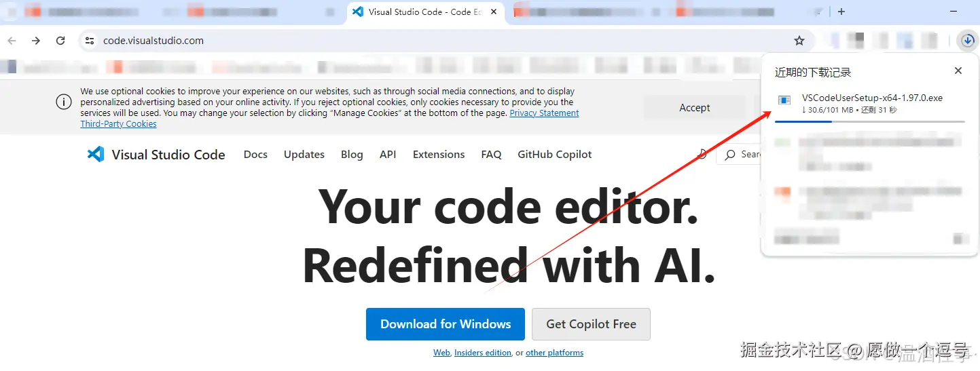Open the FAQ navigation link

pos(491,155)
